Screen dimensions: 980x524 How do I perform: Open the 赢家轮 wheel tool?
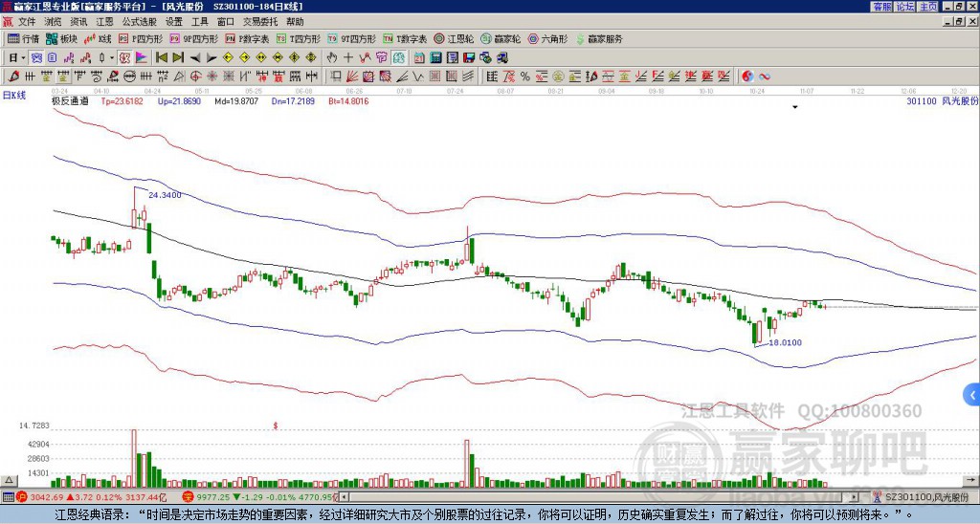point(501,39)
